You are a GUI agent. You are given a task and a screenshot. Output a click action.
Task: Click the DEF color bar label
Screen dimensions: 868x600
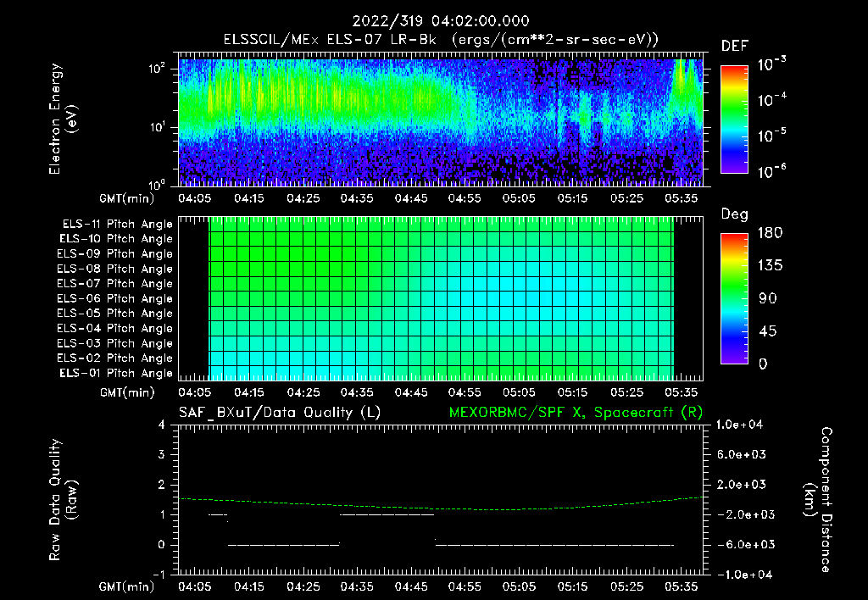point(735,47)
